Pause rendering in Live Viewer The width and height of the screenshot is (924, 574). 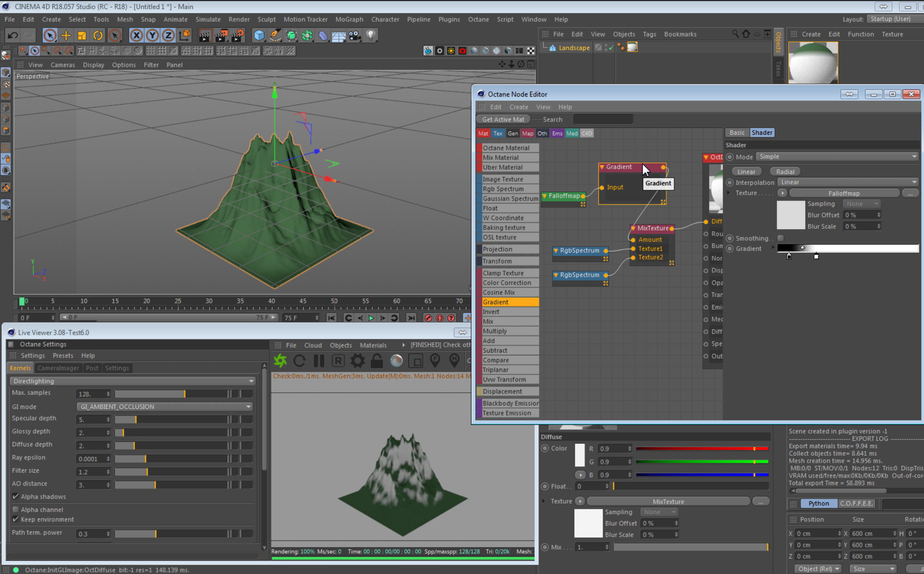tap(319, 360)
